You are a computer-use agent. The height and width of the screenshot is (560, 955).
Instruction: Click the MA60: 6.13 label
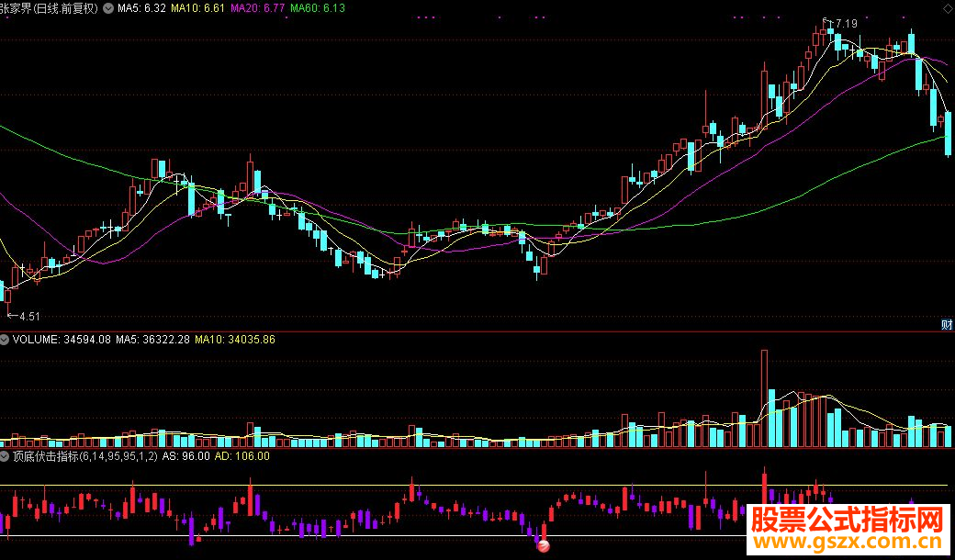pyautogui.click(x=318, y=8)
